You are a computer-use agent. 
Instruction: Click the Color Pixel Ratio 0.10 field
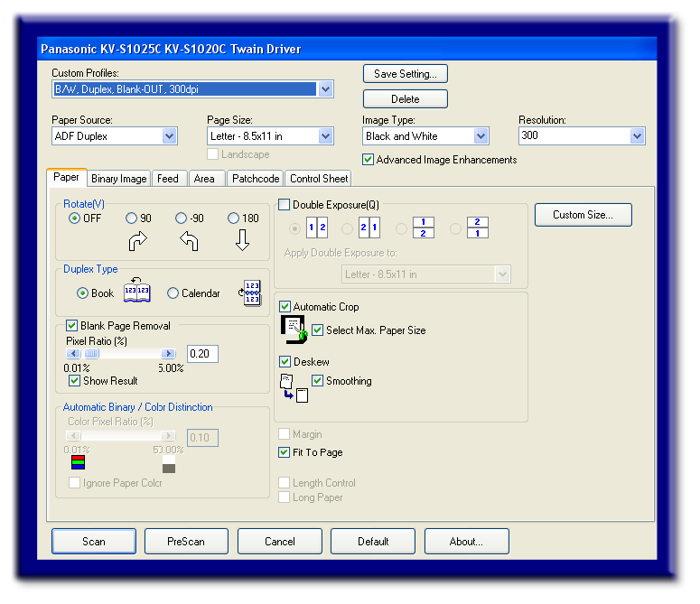point(202,438)
